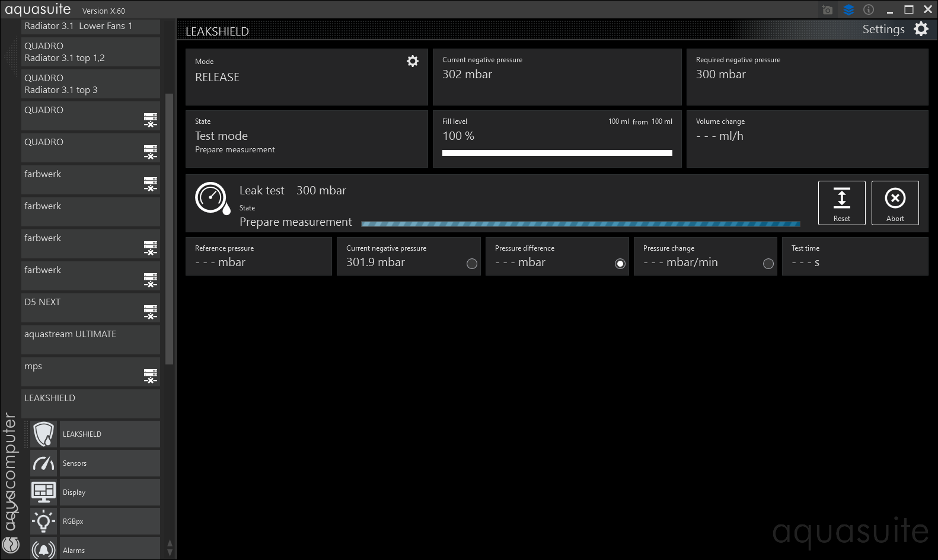
Task: Select the D5 NEXT device
Action: coord(91,308)
